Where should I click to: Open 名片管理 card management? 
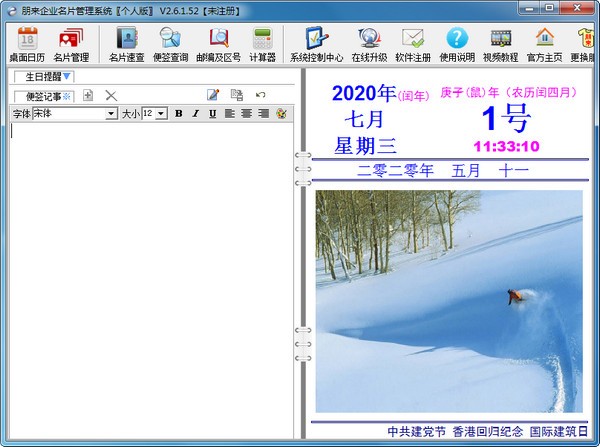pos(71,44)
